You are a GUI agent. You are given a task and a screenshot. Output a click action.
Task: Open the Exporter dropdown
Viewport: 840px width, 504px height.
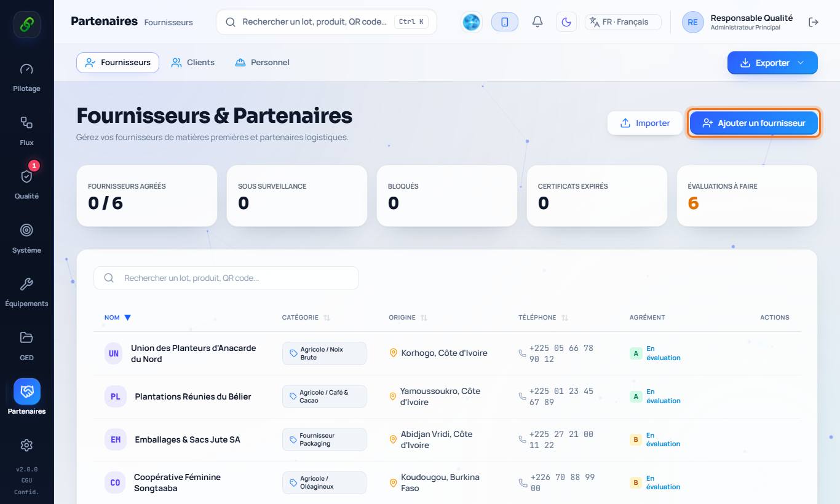(x=772, y=63)
